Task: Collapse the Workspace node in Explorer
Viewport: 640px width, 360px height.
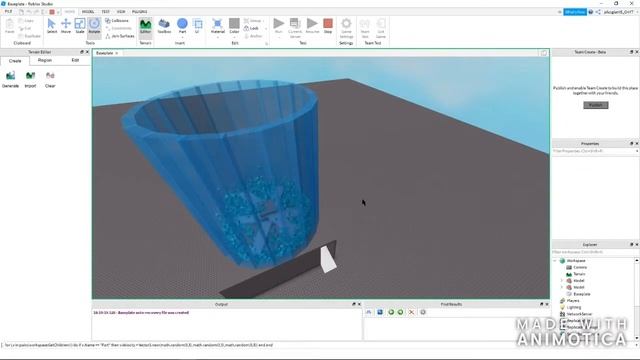Action: click(556, 260)
